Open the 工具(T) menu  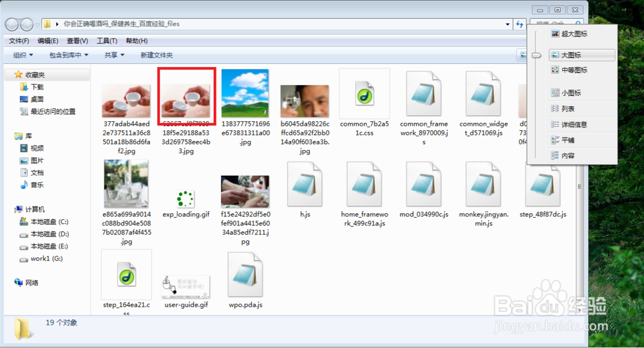point(107,41)
